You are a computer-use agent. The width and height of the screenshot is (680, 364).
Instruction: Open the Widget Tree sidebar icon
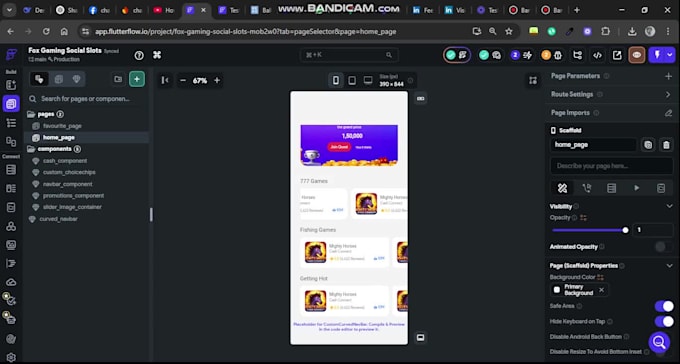point(11,123)
